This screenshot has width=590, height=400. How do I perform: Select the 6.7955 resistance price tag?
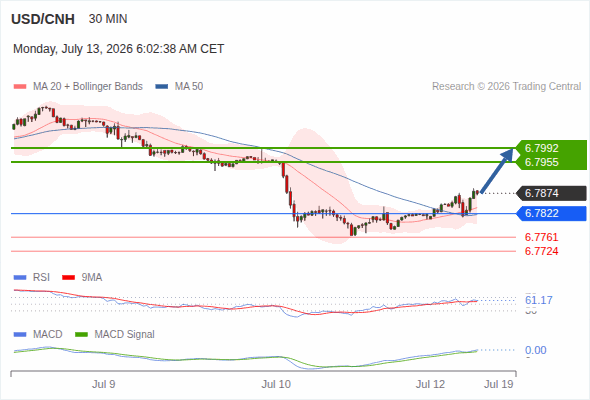point(541,162)
